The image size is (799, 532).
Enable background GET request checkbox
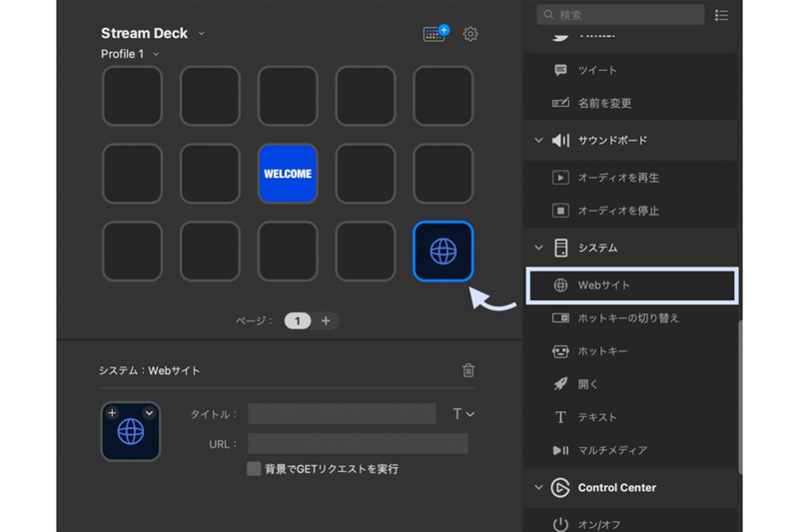[255, 468]
